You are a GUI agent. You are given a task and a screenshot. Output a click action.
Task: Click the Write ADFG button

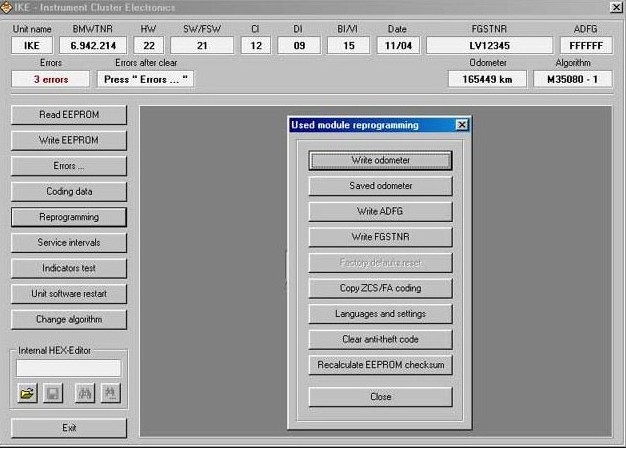click(380, 212)
